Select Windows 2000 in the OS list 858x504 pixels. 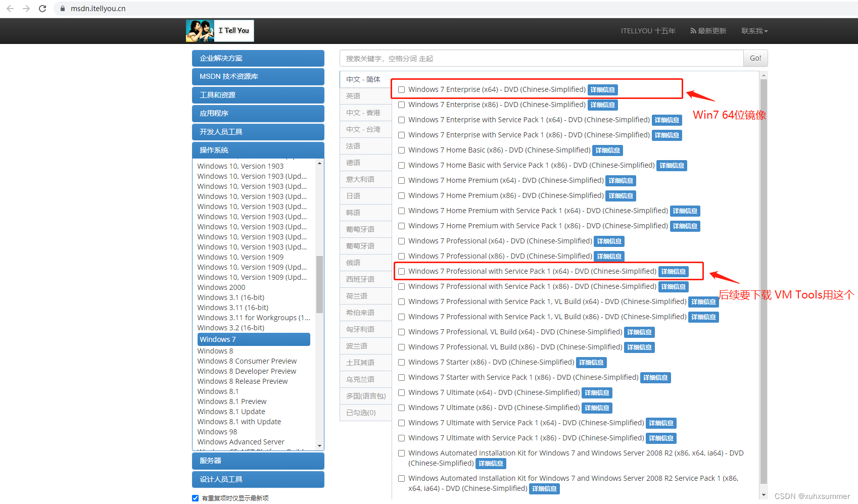(x=221, y=287)
